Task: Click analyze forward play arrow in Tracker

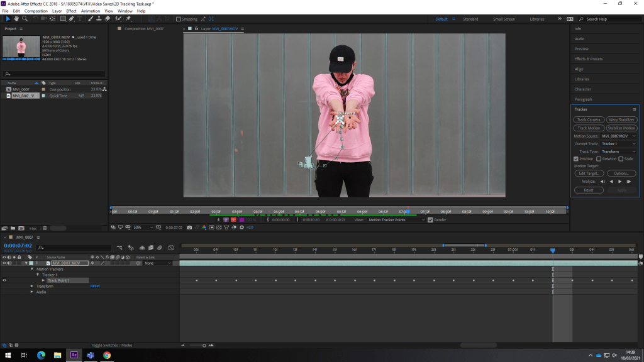Action: tap(620, 182)
